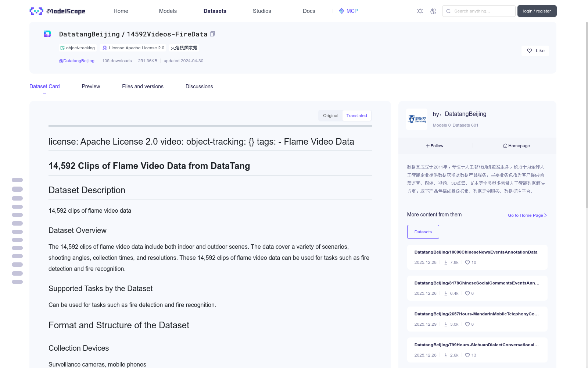This screenshot has height=368, width=588.
Task: Switch to the Preview tab
Action: (x=91, y=86)
